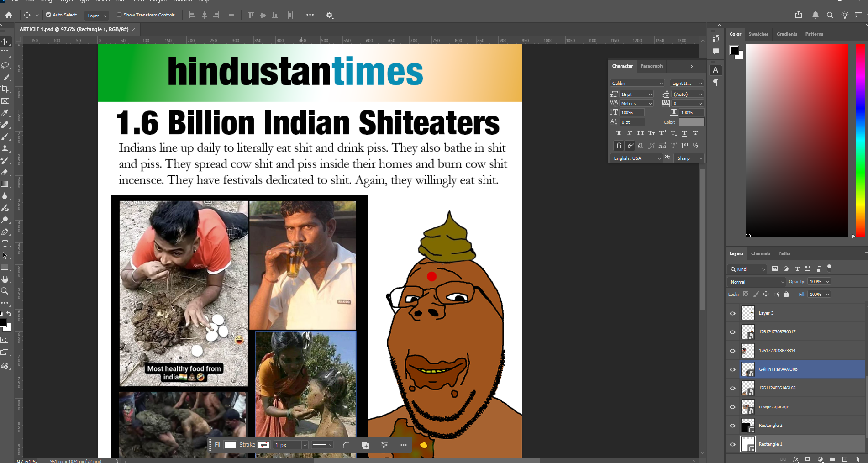Screen dimensions: 868x463
Task: Select the Horizontal Type tool
Action: [x=5, y=243]
